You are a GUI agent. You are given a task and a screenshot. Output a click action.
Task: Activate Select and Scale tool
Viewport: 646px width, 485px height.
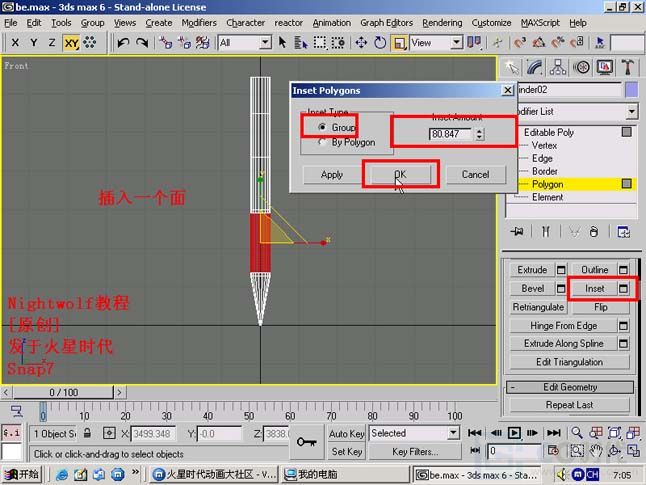point(399,43)
